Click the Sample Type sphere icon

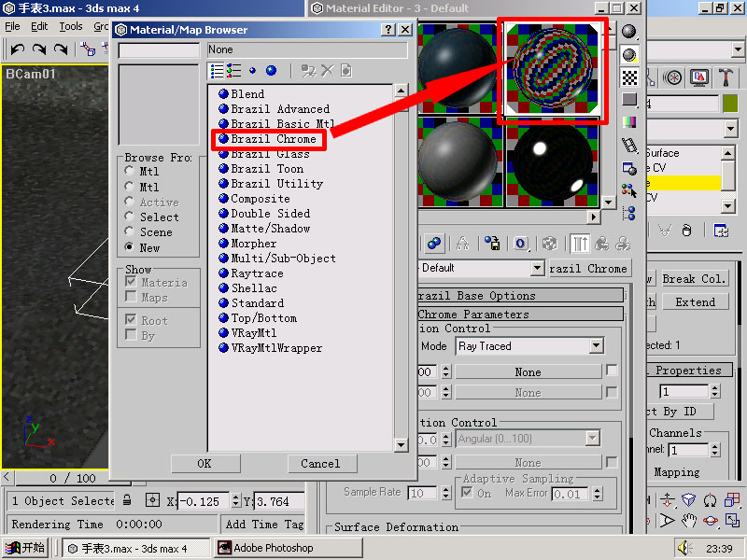click(629, 32)
